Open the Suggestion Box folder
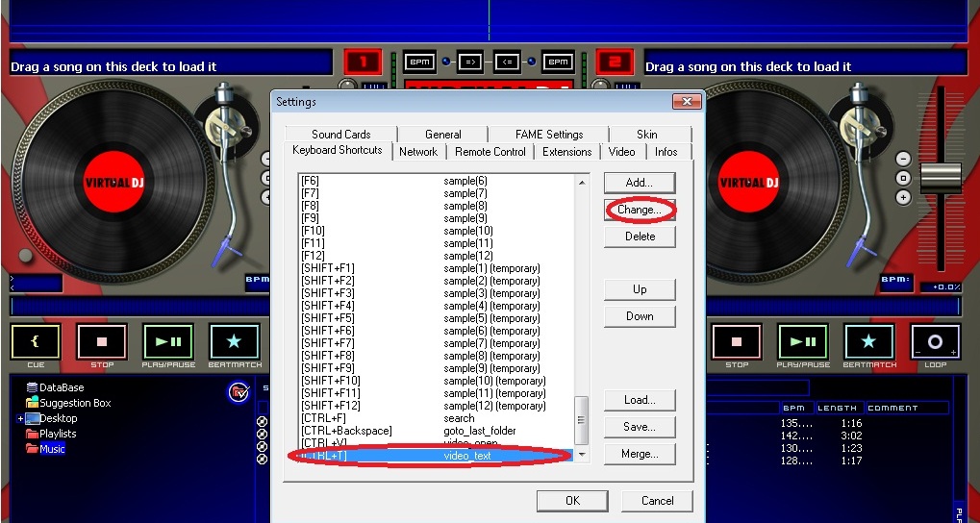Screen dimensions: 980x523 [x=68, y=403]
